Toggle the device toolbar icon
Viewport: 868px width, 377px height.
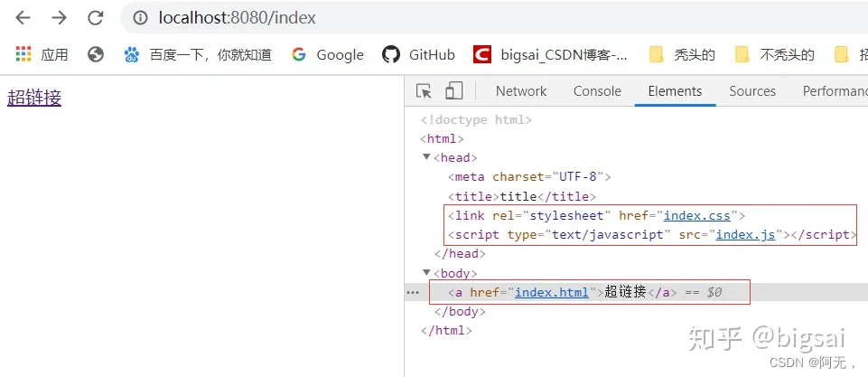pyautogui.click(x=454, y=91)
